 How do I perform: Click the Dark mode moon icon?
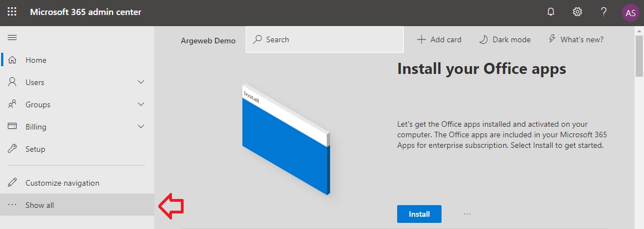click(483, 39)
